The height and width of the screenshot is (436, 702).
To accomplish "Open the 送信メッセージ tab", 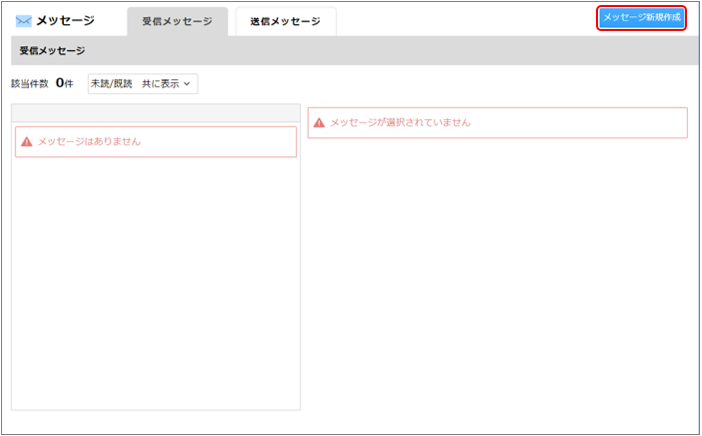I will 286,21.
